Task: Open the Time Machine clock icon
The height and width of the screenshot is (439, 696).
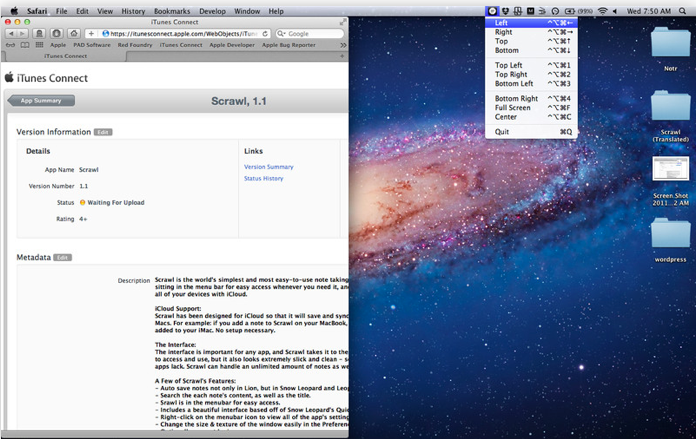Action: [x=555, y=11]
